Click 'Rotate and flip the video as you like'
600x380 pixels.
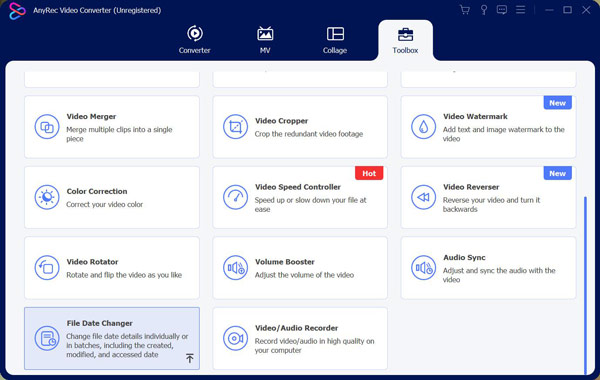(124, 275)
